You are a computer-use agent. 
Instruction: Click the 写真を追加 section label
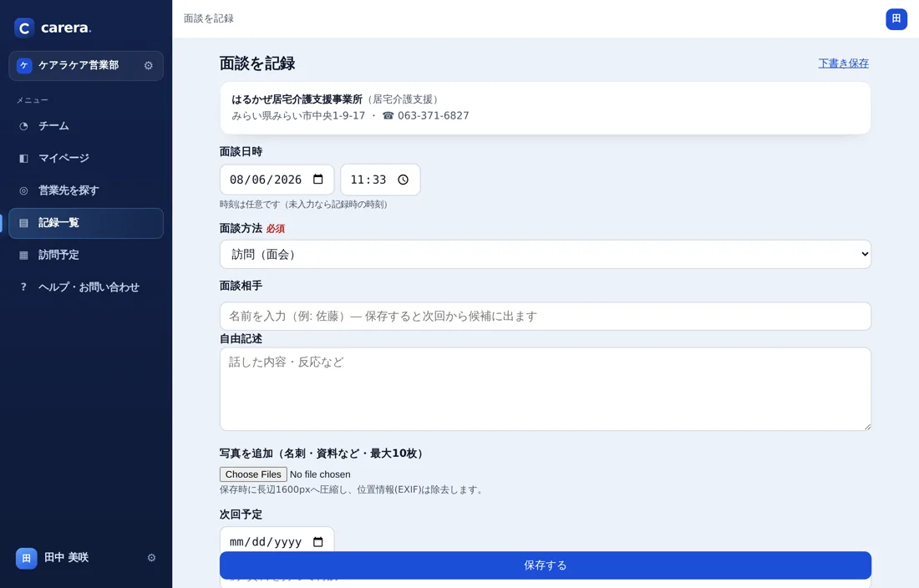pos(321,454)
